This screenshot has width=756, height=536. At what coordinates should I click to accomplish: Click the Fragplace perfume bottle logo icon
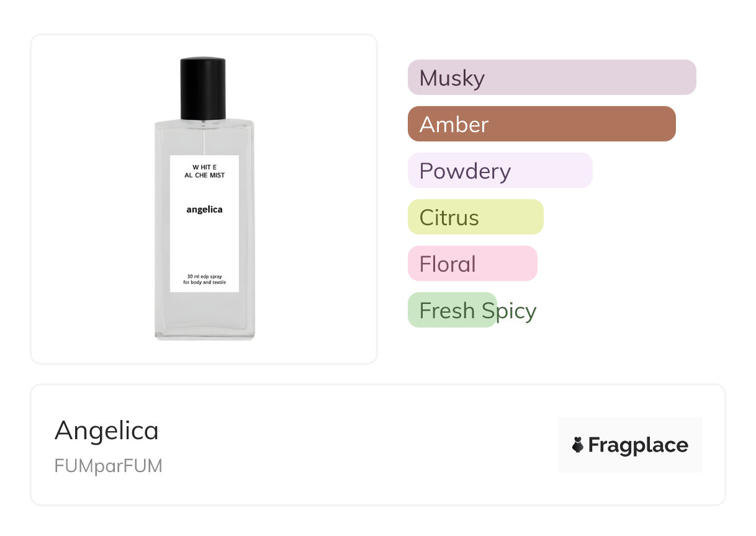tap(578, 445)
